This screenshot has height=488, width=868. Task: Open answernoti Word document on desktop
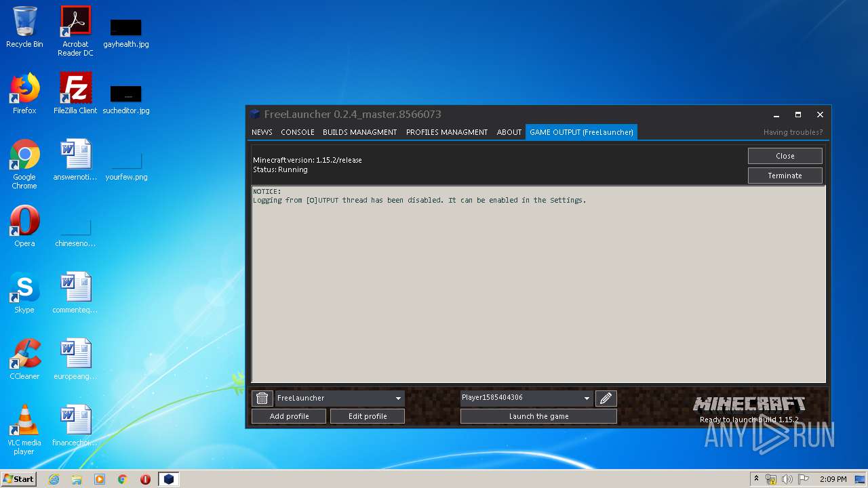(x=75, y=160)
